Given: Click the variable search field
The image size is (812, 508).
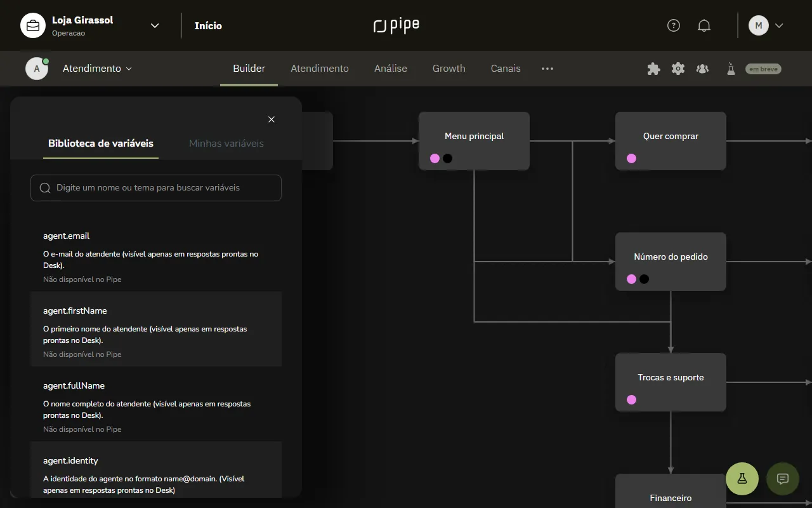Looking at the screenshot, I should tap(156, 188).
